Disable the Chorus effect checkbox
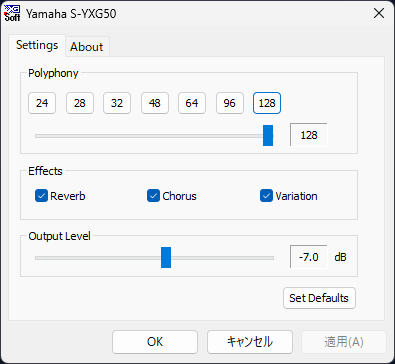This screenshot has height=364, width=395. [153, 196]
